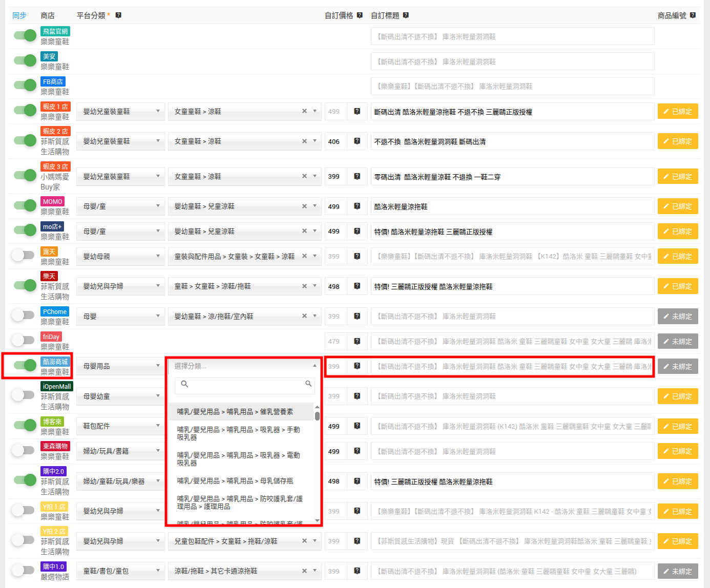The image size is (710, 588).
Task: Click search magnifier icon in category dropdown
Action: click(x=308, y=384)
